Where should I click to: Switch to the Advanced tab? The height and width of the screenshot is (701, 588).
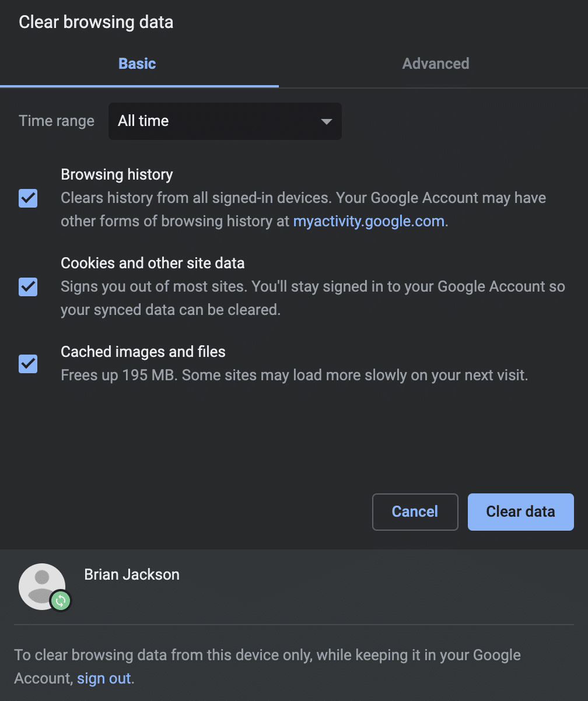pos(435,64)
